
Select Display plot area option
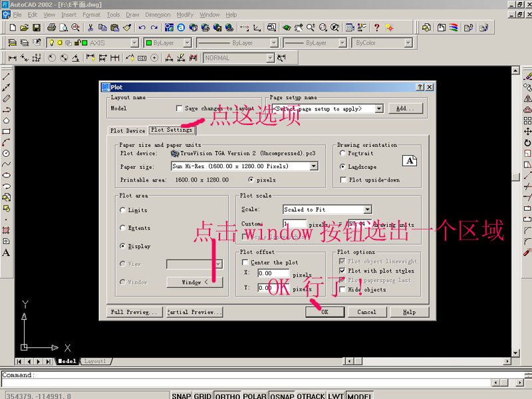(x=123, y=246)
